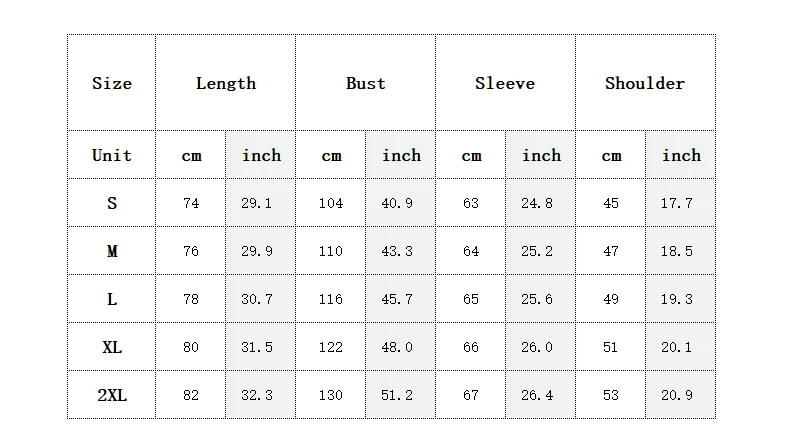
Task: Select the 26.0 inch sleeve cell
Action: [x=540, y=347]
